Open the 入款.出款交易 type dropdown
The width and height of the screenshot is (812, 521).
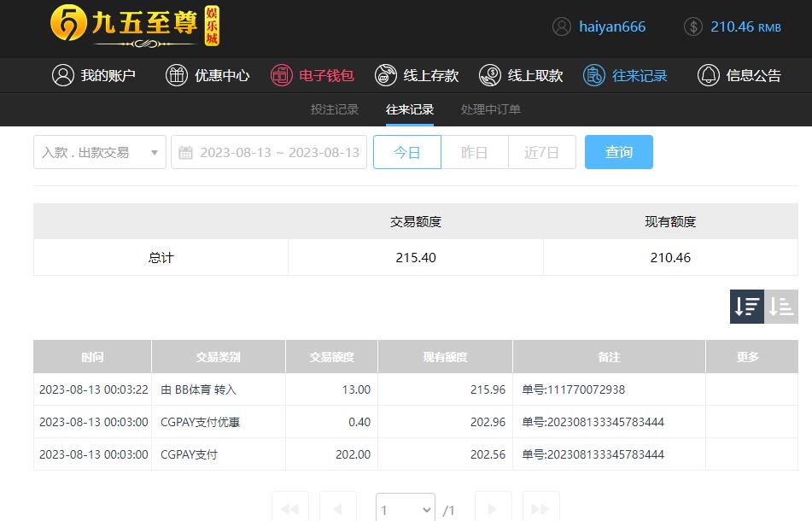pyautogui.click(x=99, y=152)
